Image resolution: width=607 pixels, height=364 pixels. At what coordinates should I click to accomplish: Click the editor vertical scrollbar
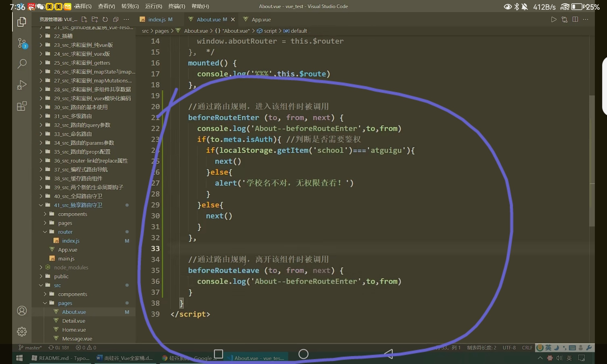tap(592, 161)
